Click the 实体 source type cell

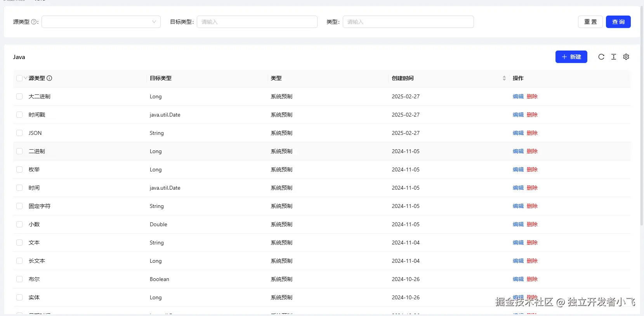tap(34, 297)
